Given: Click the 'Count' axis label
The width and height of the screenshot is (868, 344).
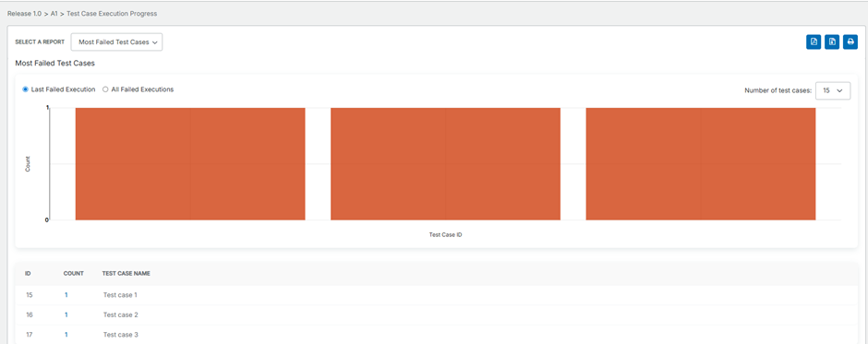Looking at the screenshot, I should [28, 164].
